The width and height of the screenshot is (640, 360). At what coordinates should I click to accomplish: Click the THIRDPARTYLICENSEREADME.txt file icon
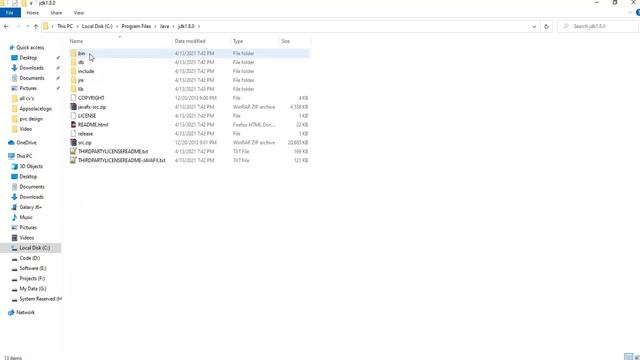point(73,151)
